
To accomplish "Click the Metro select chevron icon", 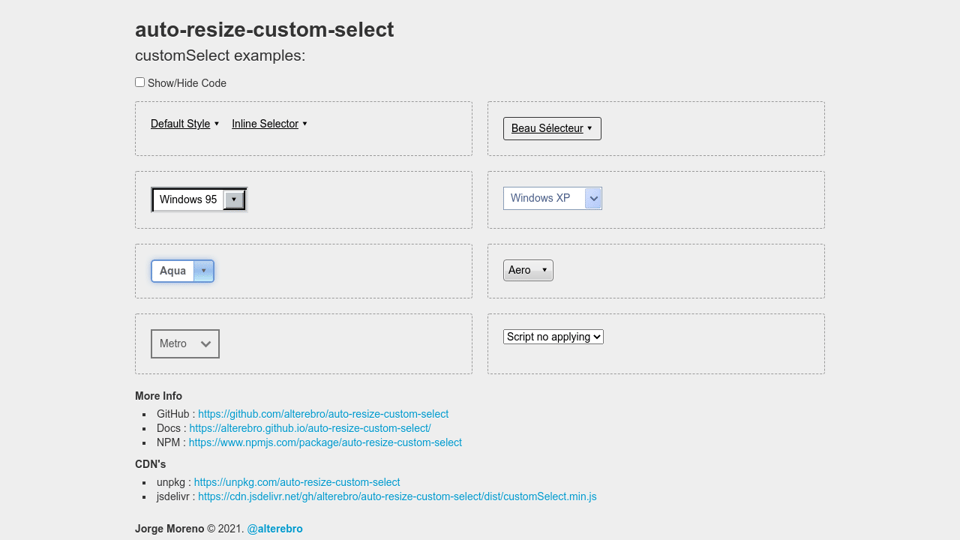I will pyautogui.click(x=206, y=344).
